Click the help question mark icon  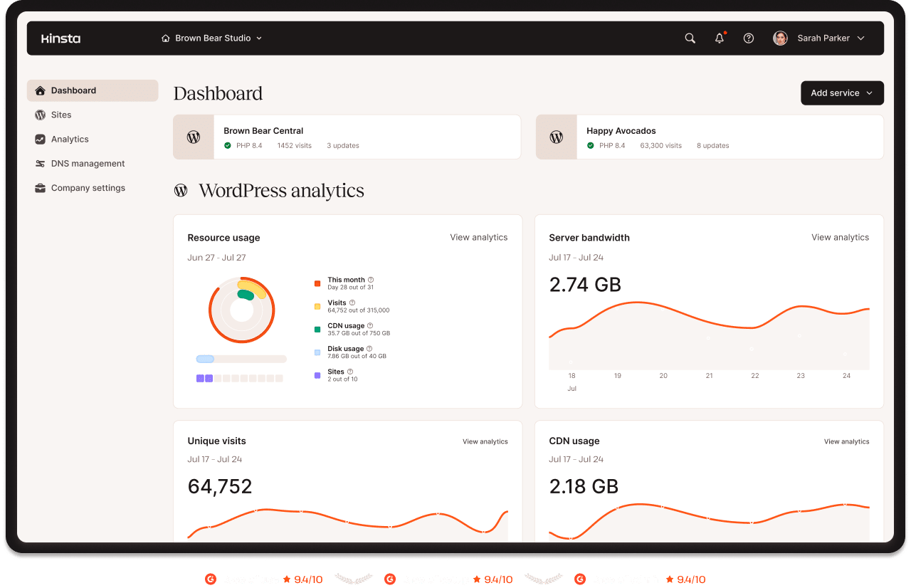coord(749,38)
